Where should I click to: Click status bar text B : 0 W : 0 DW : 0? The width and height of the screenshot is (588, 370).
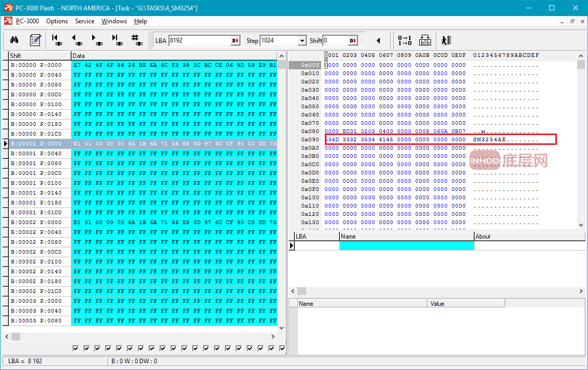[134, 361]
